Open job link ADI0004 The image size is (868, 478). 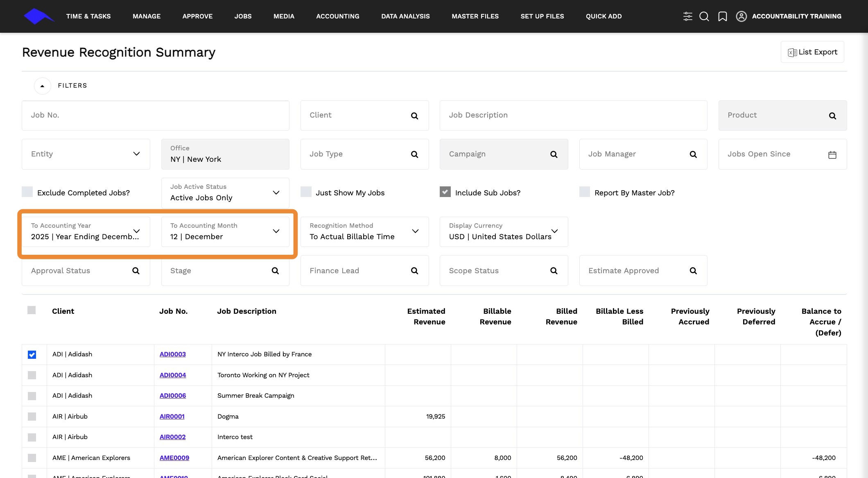pyautogui.click(x=173, y=375)
